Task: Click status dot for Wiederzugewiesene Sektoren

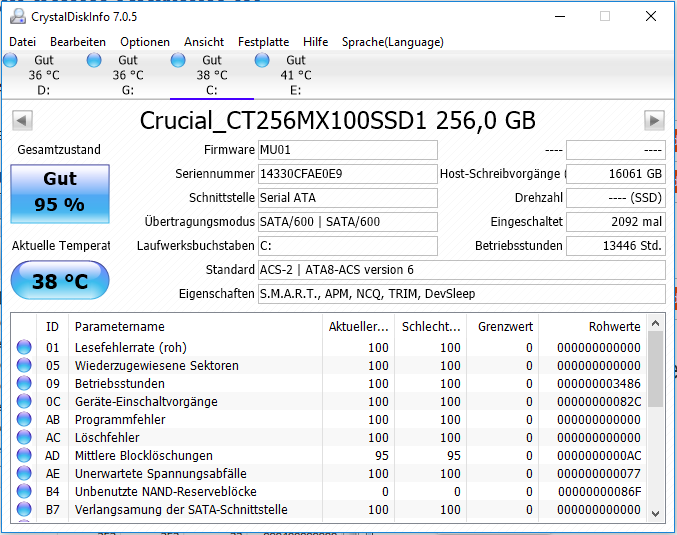Action: point(24,365)
